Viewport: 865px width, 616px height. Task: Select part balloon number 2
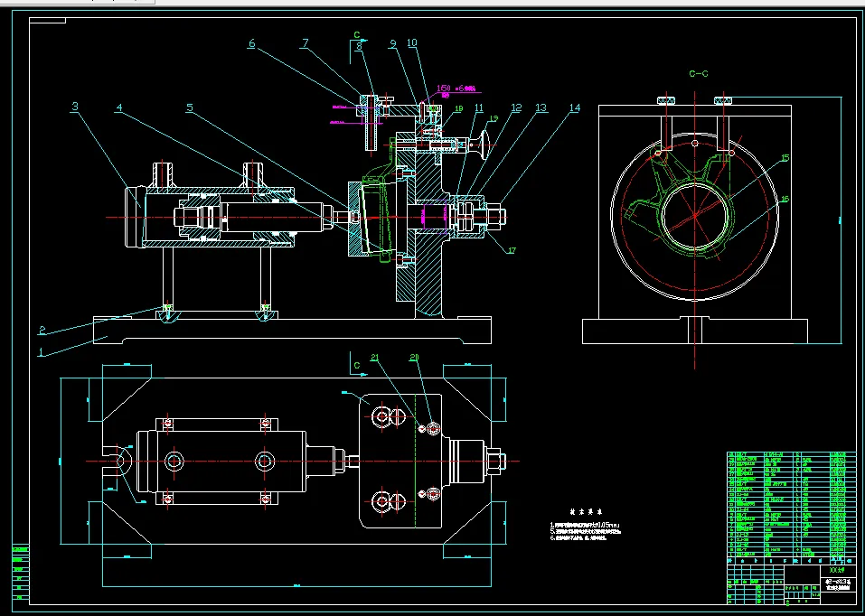click(42, 331)
